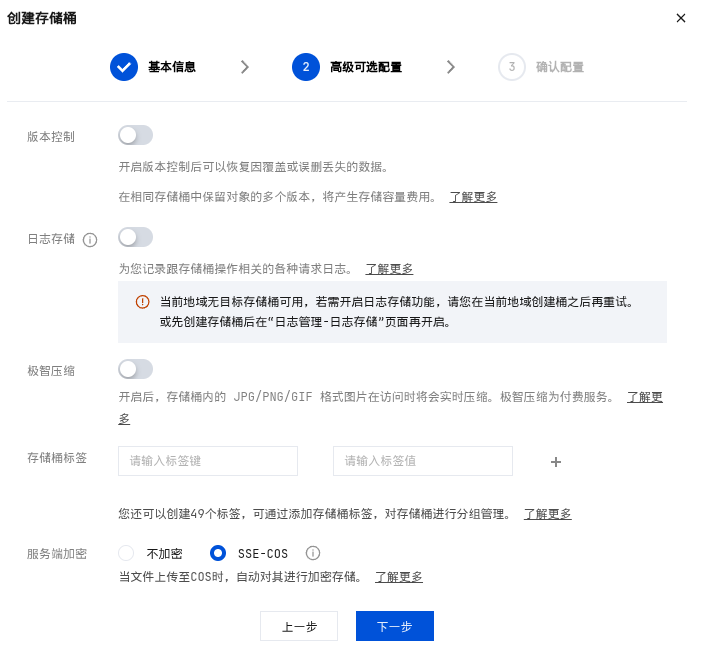
Task: Click the 开启后，存储桶内的 JPG/PNG/GIF description
Action: pyautogui.click(x=366, y=397)
